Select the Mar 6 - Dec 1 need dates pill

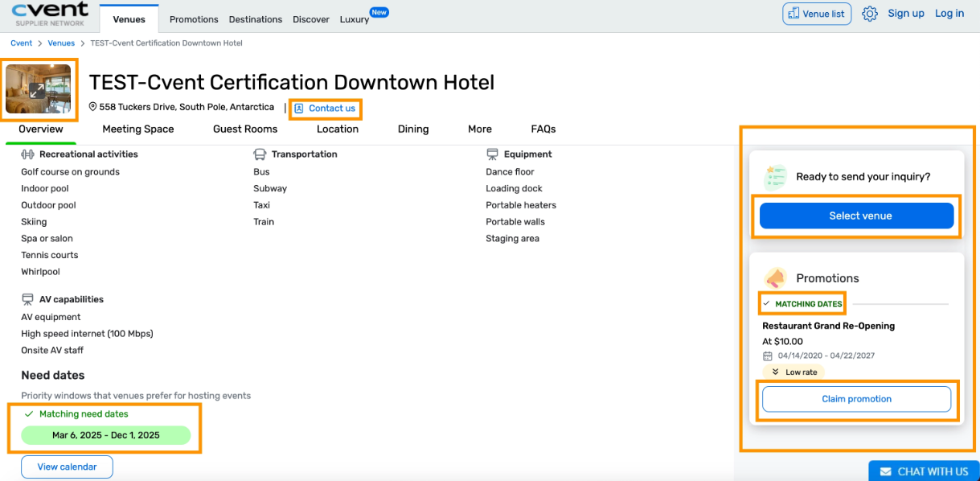tap(106, 435)
